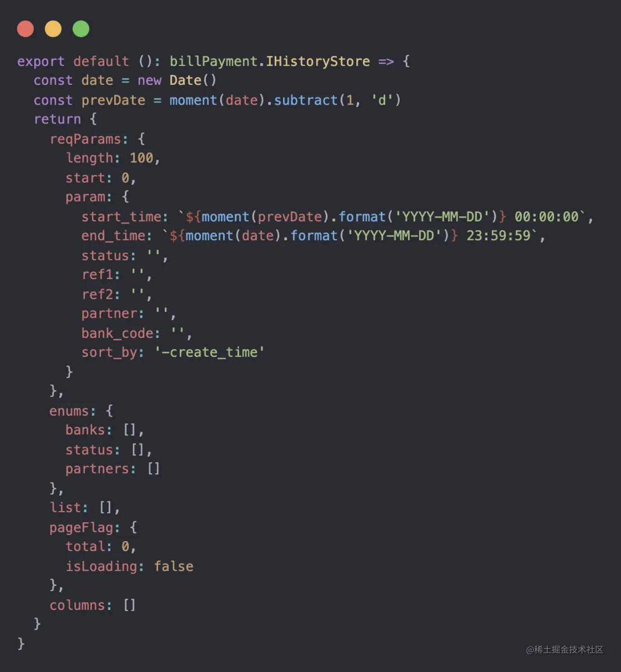
Task: Click the red close dot
Action: 26,29
